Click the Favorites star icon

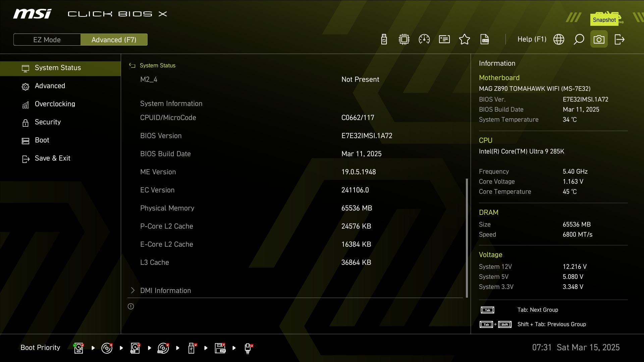point(465,40)
